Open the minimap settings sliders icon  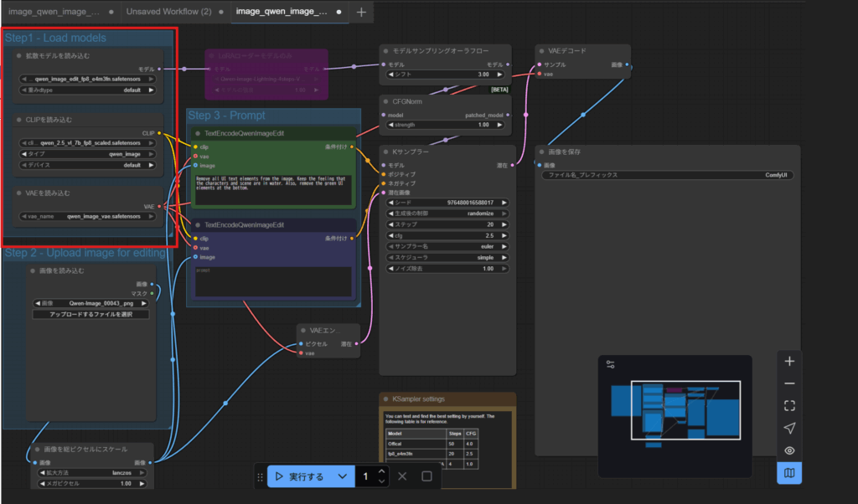coord(611,364)
